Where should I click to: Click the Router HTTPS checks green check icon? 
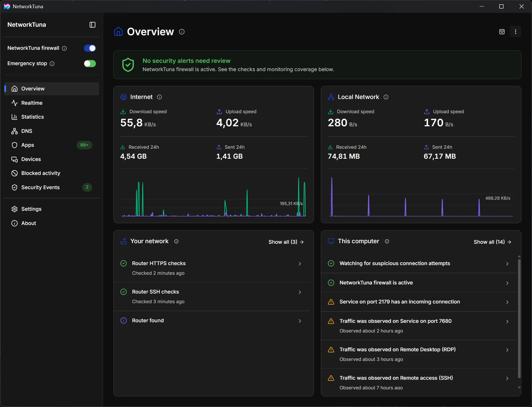coord(124,263)
